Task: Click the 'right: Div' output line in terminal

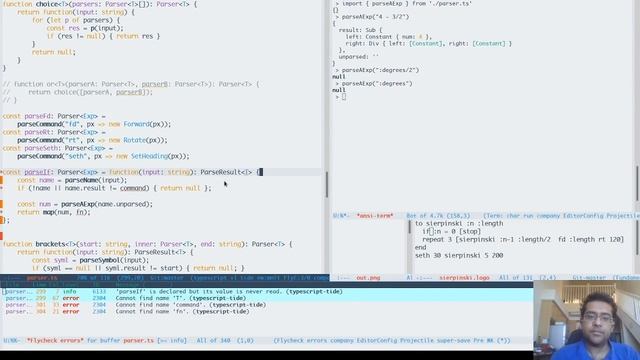Action: tap(429, 44)
